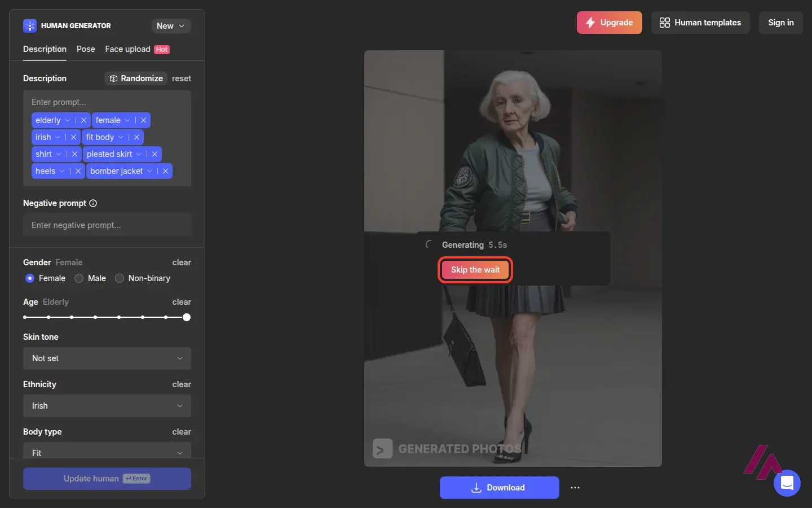
Task: Clear the Gender selection
Action: point(182,262)
